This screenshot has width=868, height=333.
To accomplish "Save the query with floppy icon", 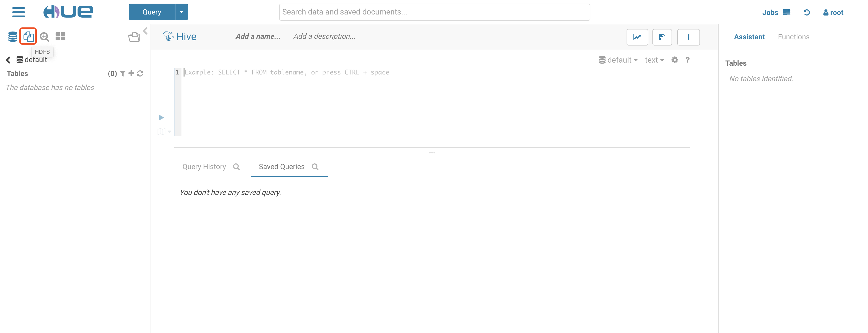I will coord(662,37).
